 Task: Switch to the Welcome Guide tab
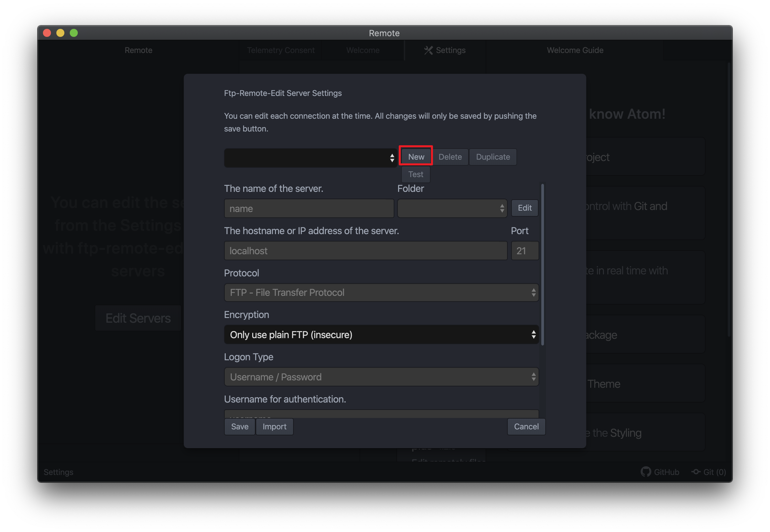[x=575, y=50]
